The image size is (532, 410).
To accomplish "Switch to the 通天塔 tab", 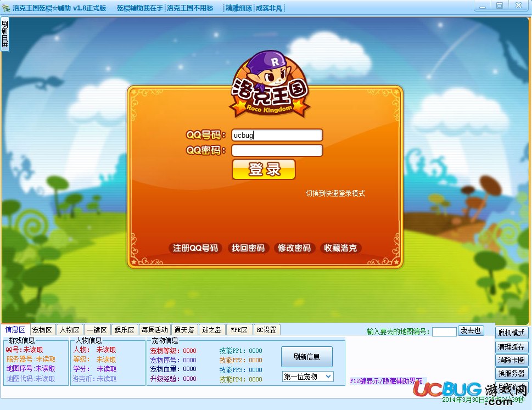I will [184, 330].
